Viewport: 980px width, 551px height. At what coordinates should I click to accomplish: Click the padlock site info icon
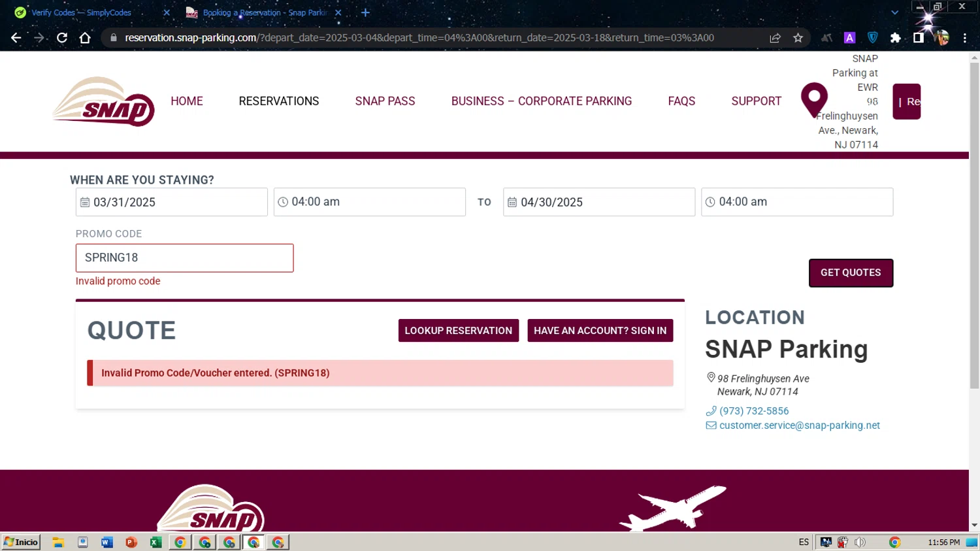point(114,38)
